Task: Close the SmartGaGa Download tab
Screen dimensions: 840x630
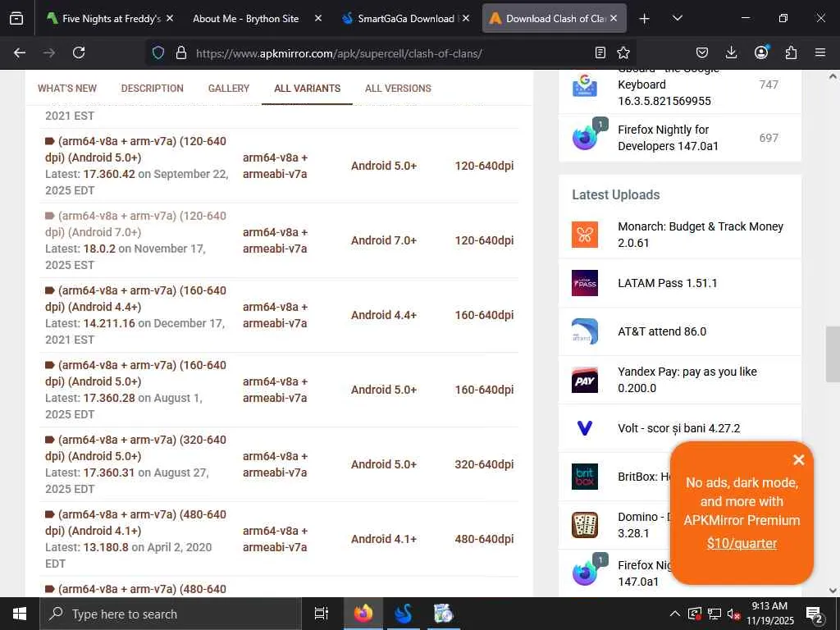Action: (x=466, y=18)
